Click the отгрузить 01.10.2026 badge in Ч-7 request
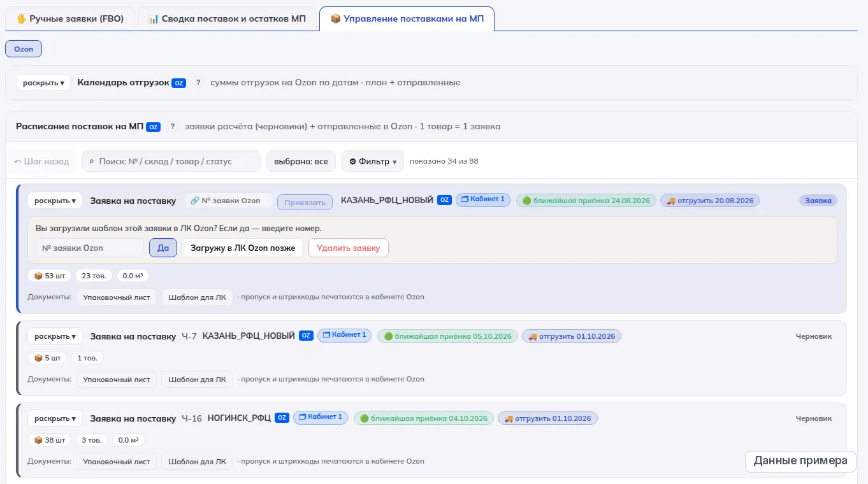The width and height of the screenshot is (868, 484). click(x=572, y=336)
